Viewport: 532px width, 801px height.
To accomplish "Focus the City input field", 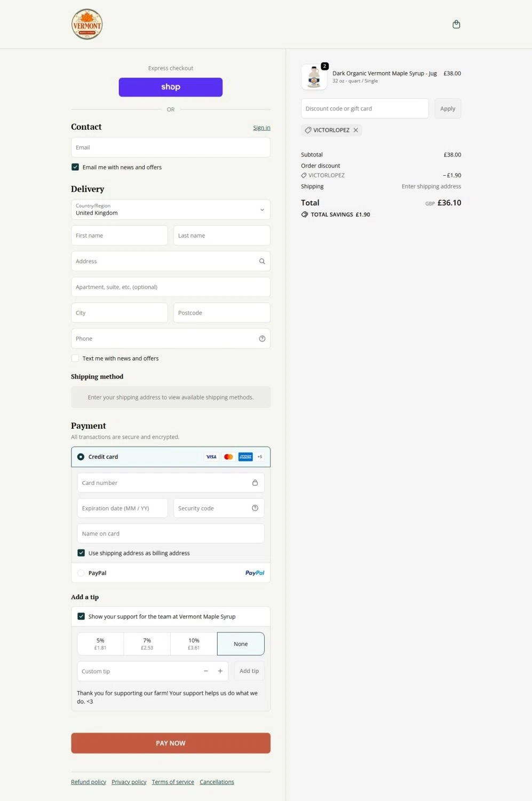I will (x=120, y=313).
